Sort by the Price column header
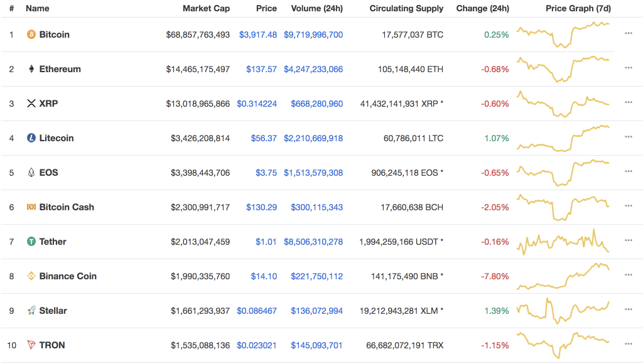 click(x=266, y=8)
